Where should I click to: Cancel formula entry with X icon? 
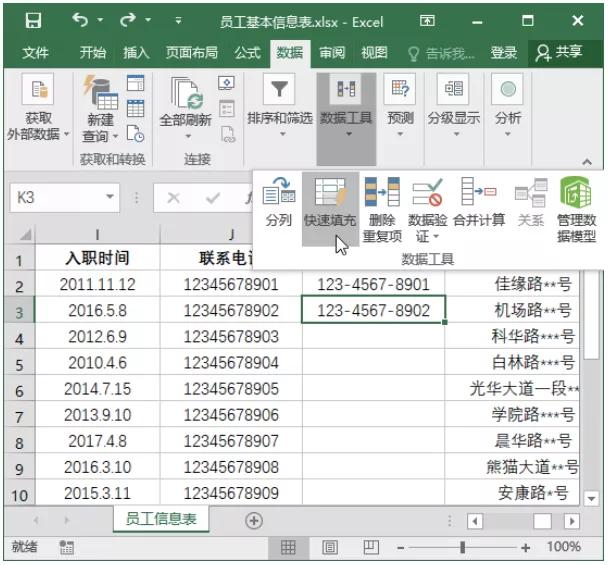click(x=173, y=198)
